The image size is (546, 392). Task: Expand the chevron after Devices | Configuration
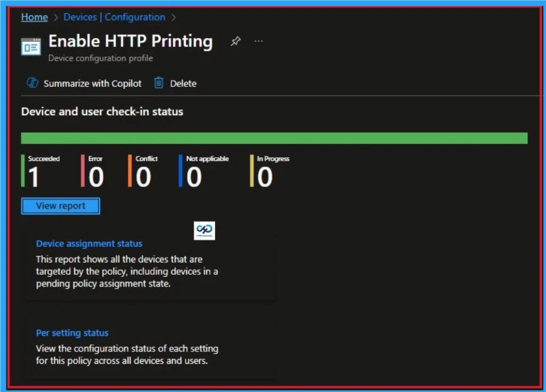pos(173,17)
